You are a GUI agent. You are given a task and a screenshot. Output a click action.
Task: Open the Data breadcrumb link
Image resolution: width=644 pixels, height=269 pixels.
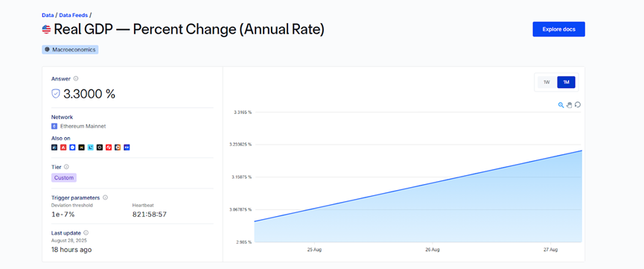pos(48,15)
